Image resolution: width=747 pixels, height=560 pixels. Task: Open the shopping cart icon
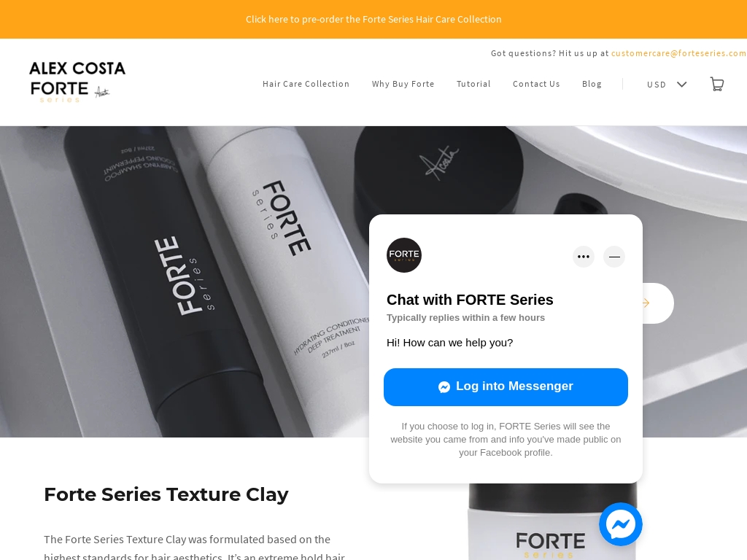[x=717, y=85]
